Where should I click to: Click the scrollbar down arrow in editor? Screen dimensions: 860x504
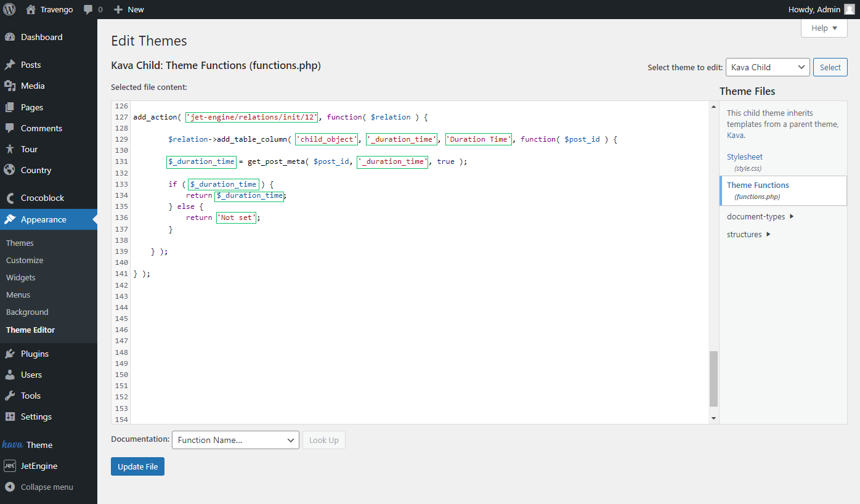tap(713, 418)
